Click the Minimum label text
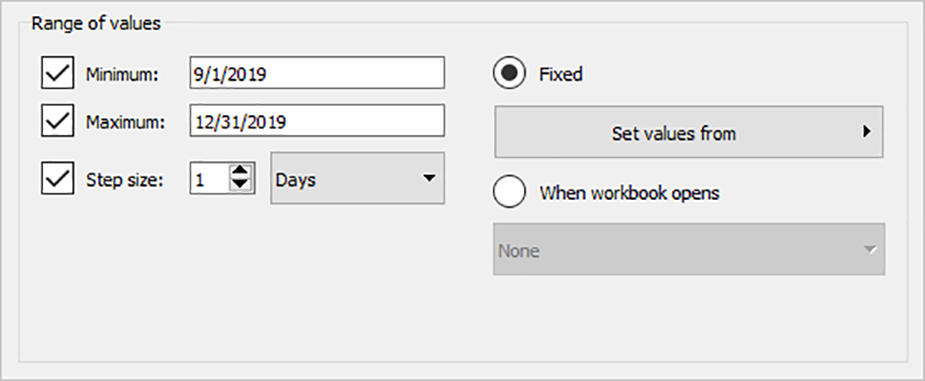This screenshot has height=381, width=925. click(122, 74)
